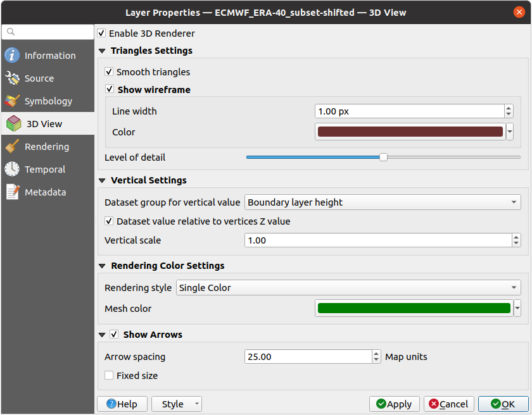Click the Metadata document icon

pyautogui.click(x=12, y=192)
